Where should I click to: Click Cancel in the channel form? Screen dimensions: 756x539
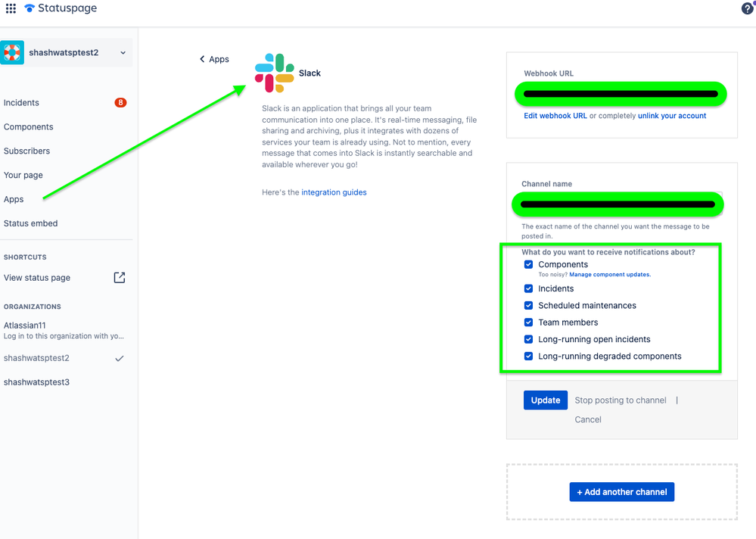(588, 419)
